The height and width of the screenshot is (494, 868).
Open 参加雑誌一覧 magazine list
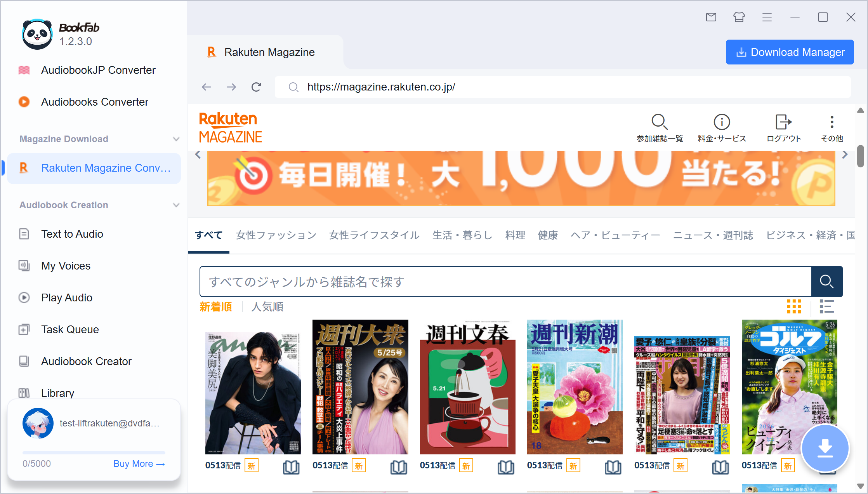[660, 128]
